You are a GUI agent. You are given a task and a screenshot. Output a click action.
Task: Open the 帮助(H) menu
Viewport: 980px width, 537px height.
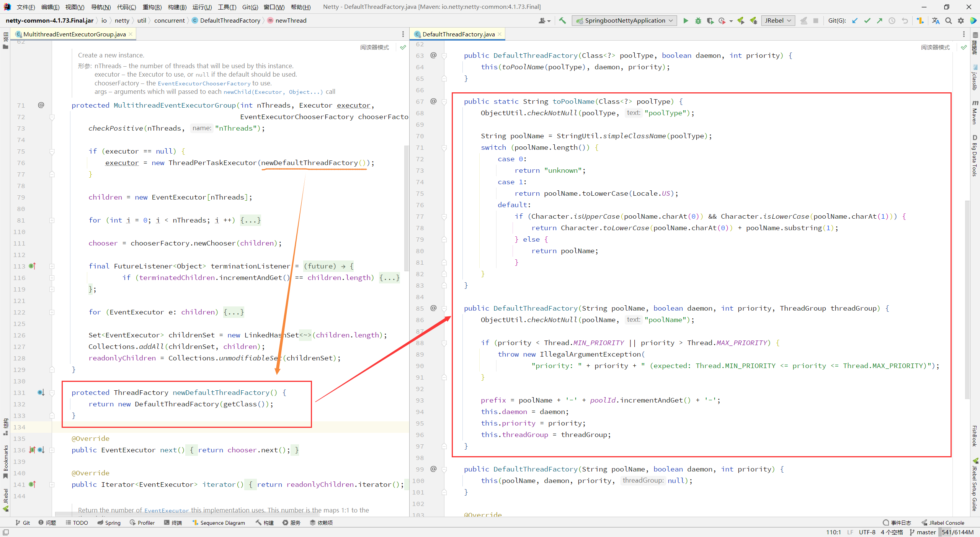click(x=301, y=7)
